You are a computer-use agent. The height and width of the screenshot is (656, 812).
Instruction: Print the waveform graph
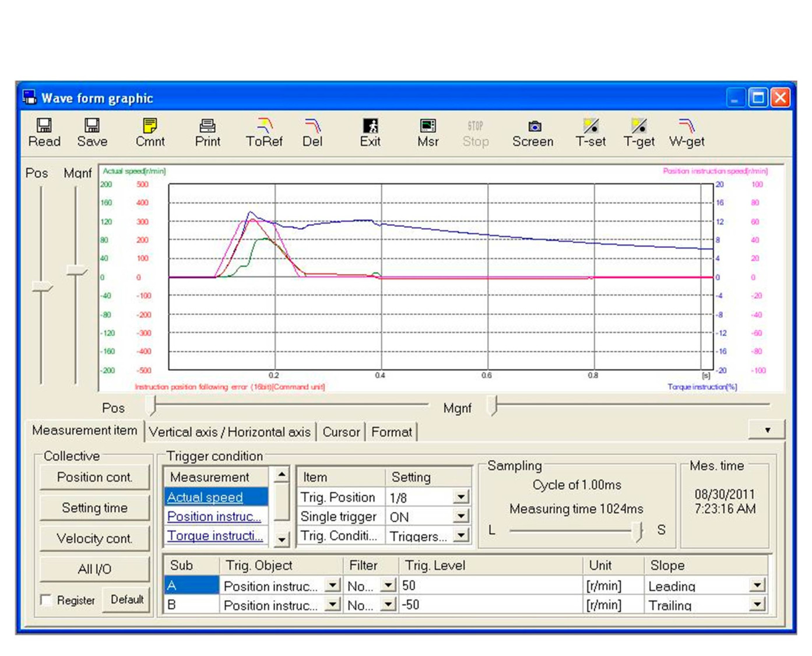coord(208,132)
